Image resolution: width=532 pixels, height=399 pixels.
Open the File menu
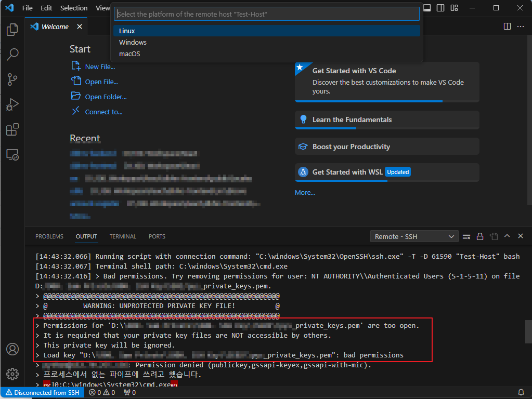(27, 8)
